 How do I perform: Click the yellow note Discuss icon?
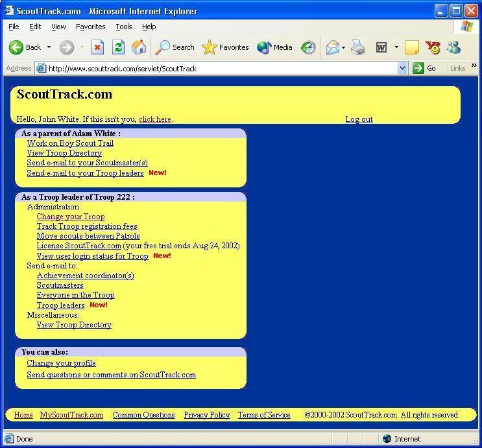click(411, 47)
